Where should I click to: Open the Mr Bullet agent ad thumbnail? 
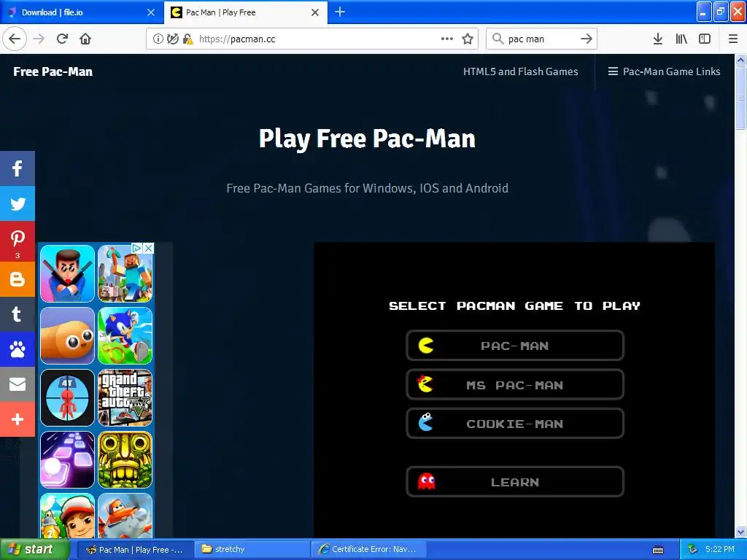click(x=68, y=274)
